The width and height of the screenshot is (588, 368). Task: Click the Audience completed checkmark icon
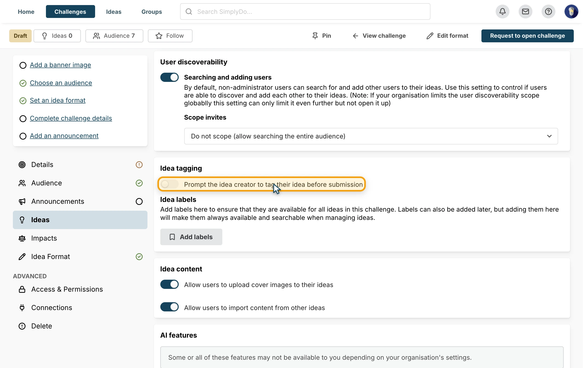click(x=139, y=183)
